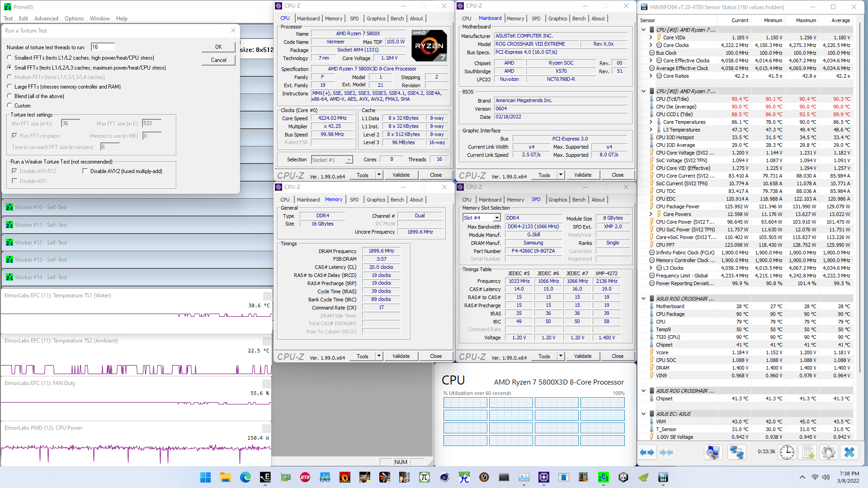Click the Memory to use field
This screenshot has width=868, height=488.
click(152, 136)
